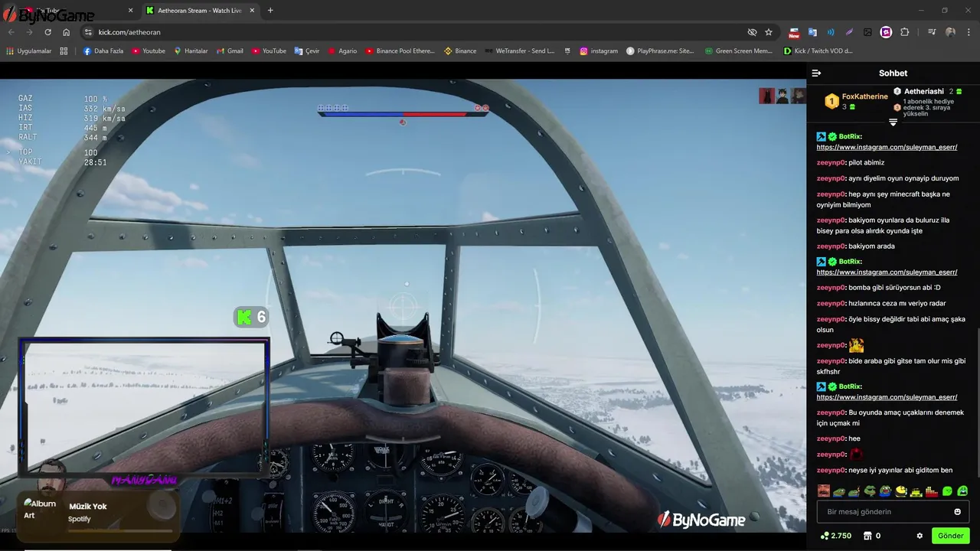Click zeeynp0 username on 'pilot abimiz' message

(831, 162)
